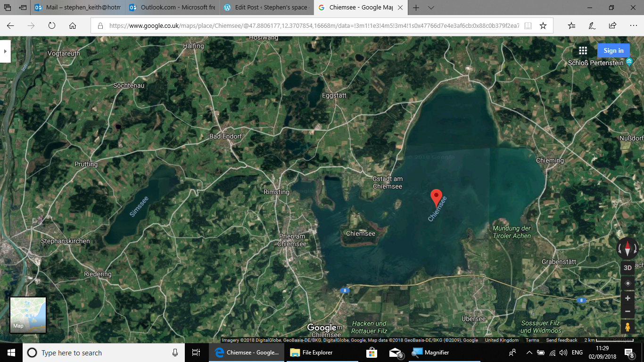Viewport: 644px width, 362px height.
Task: Click the Gstadt am Chiemsee label
Action: 388,182
